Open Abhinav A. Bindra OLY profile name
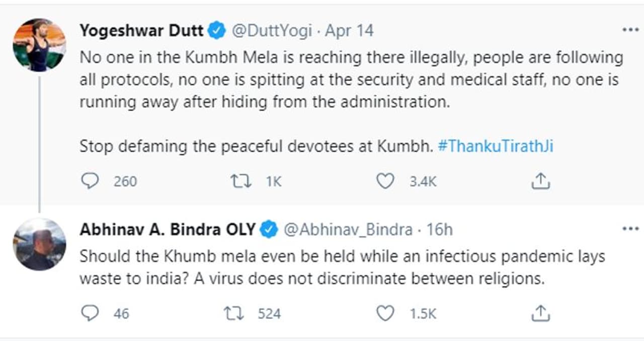This screenshot has height=341, width=644. 168,230
